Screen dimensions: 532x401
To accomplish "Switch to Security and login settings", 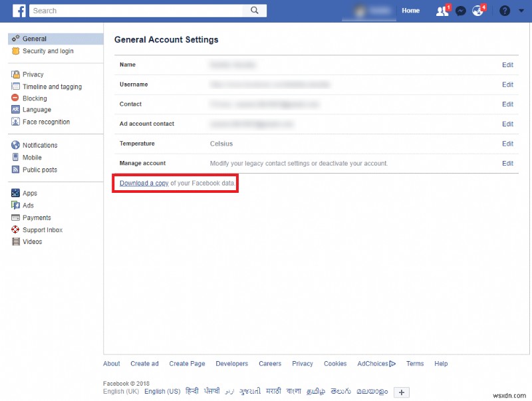I will (47, 51).
